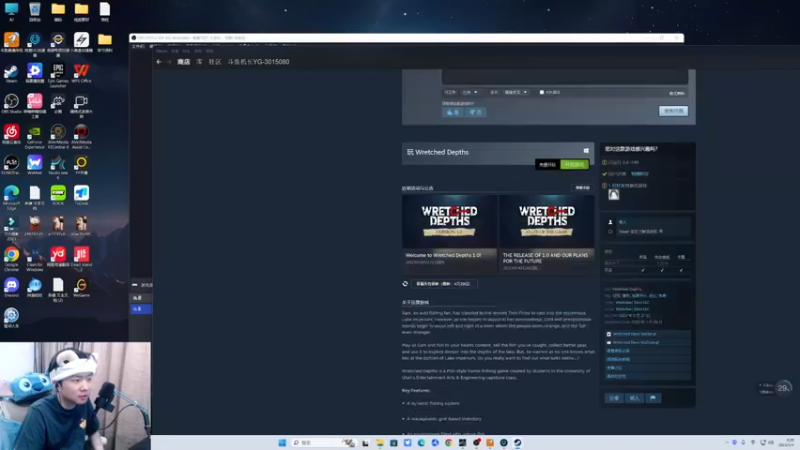Open Dead Island 2 desktop shortcut
Viewport: 800px width, 450px height.
tap(81, 259)
